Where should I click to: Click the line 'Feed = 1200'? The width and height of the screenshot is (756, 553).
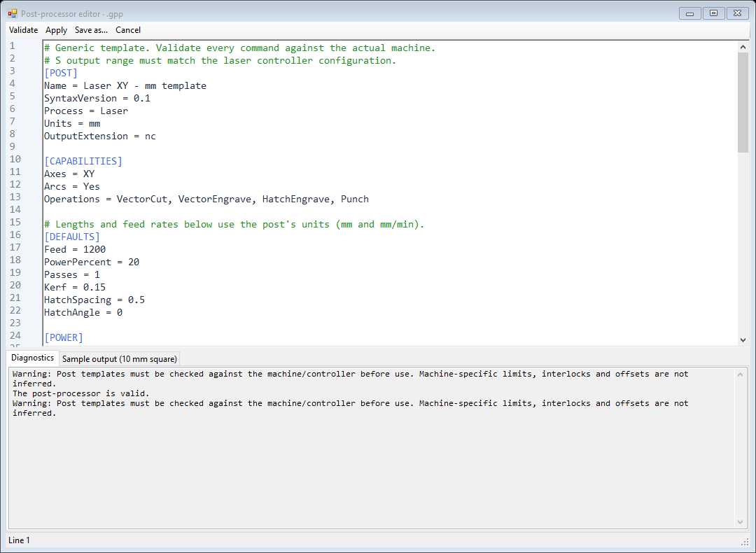pos(75,249)
